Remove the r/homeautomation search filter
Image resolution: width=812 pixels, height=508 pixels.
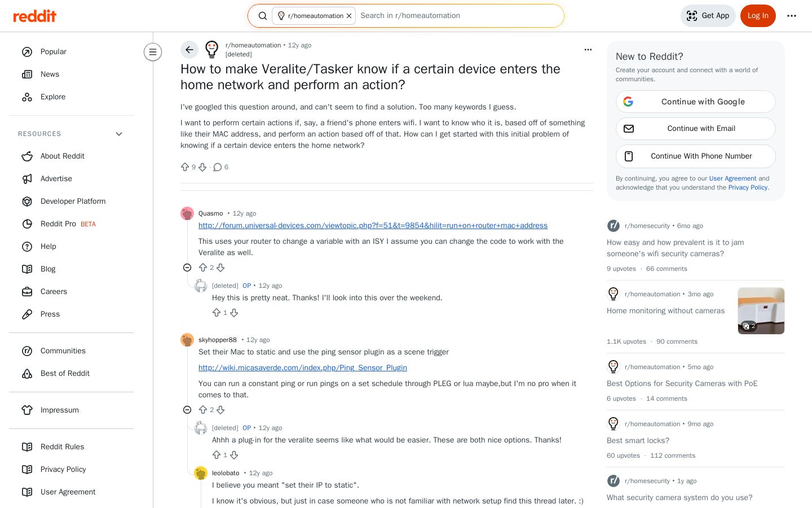(349, 16)
